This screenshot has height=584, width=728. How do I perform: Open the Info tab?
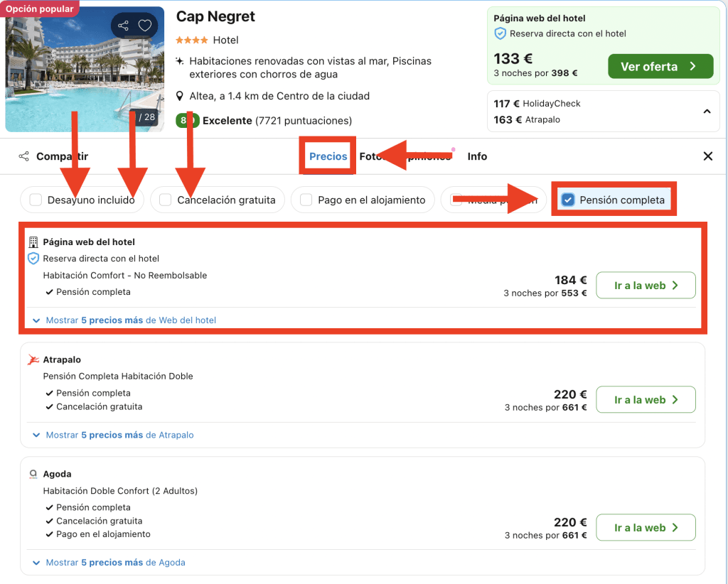pyautogui.click(x=477, y=156)
